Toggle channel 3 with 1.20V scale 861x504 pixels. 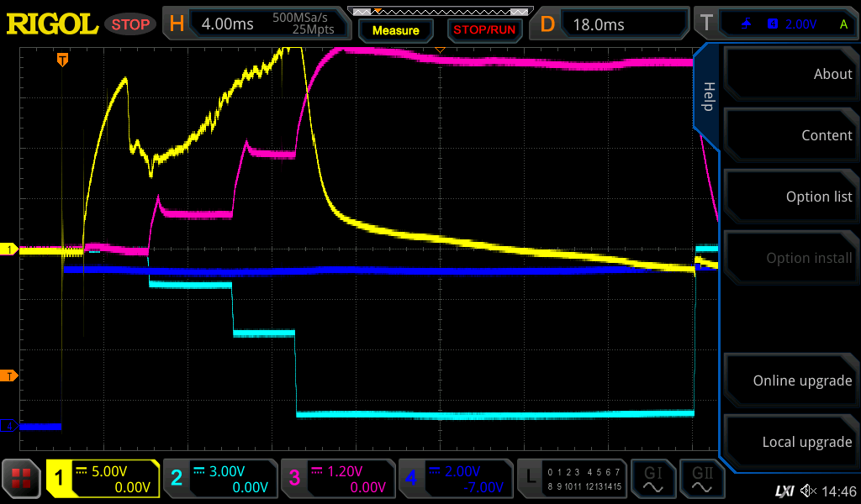point(336,479)
